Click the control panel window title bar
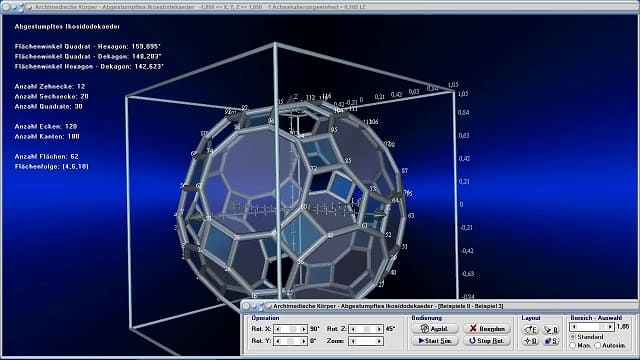The width and height of the screenshot is (640, 360). (x=440, y=306)
